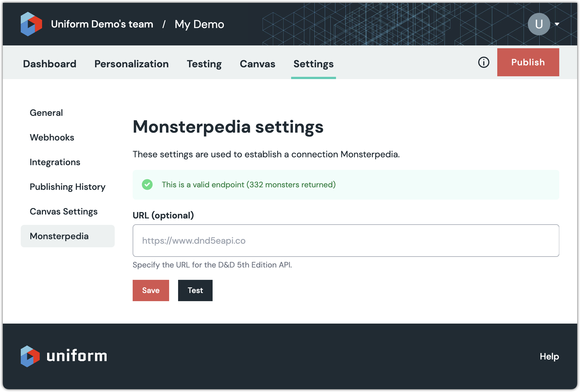Click the green checkmark success icon
This screenshot has height=392, width=580.
(147, 185)
